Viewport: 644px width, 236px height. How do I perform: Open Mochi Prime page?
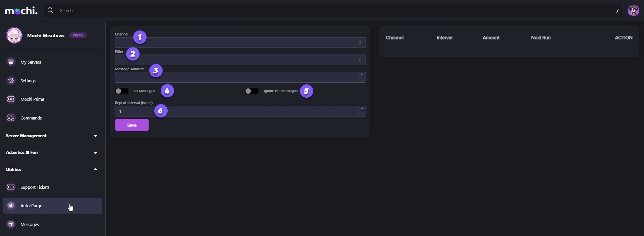[53, 99]
